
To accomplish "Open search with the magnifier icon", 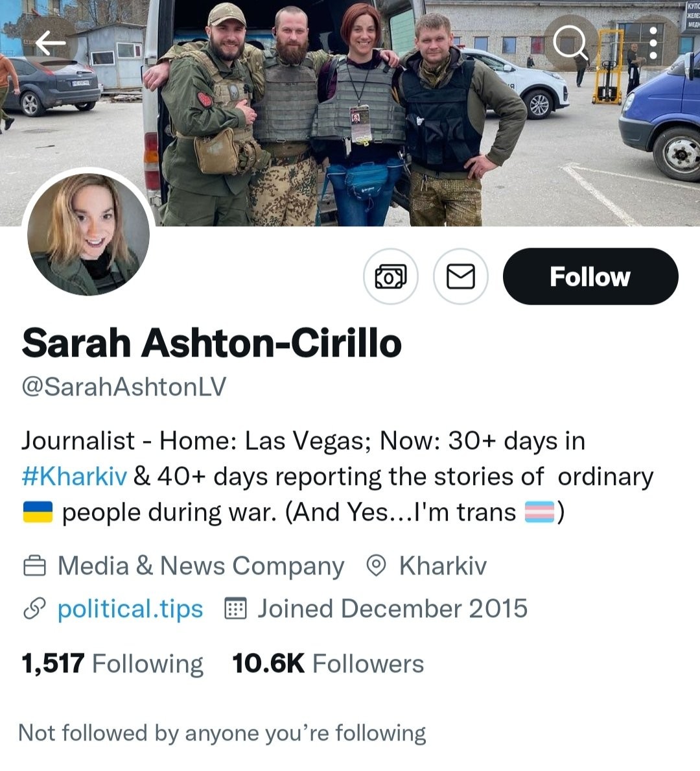I will click(570, 43).
